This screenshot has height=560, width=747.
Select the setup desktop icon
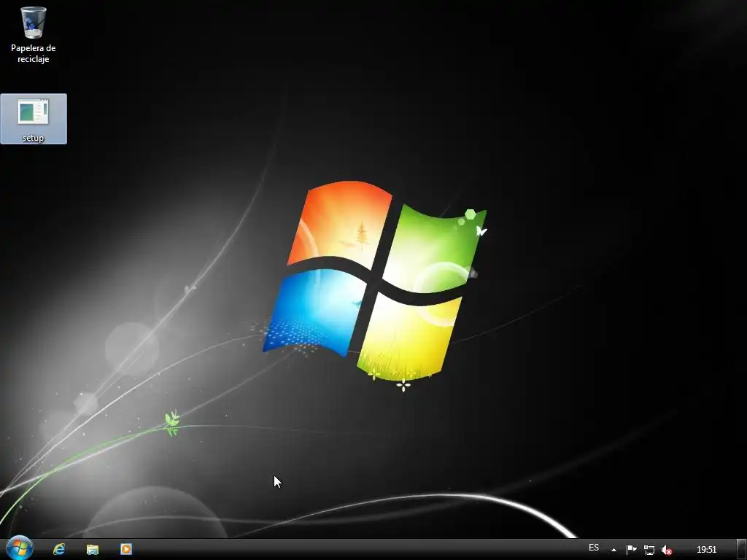[x=34, y=119]
